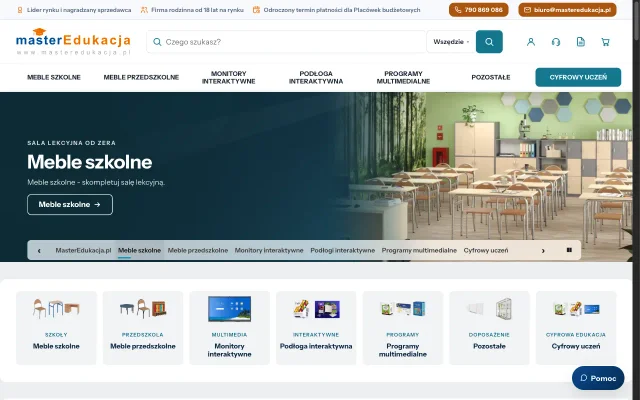Screen dimensions: 640x400
Task: Open the Wszędzie search scope dropdown
Action: 451,42
